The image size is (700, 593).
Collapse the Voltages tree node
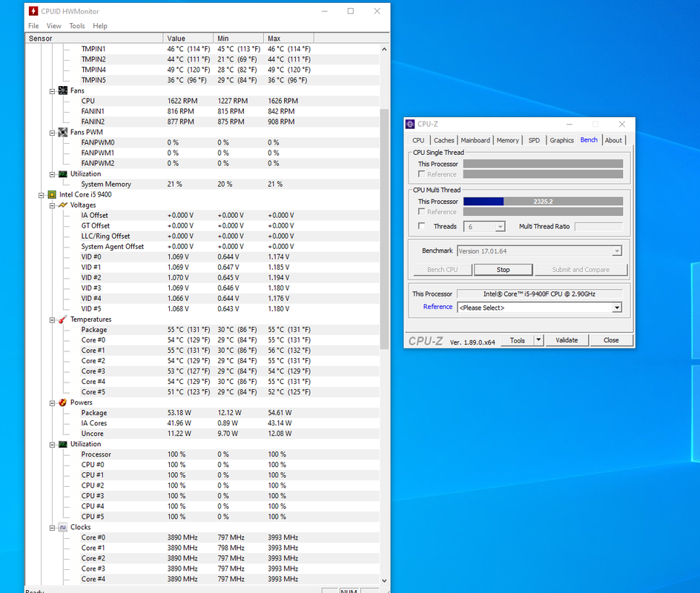[52, 205]
